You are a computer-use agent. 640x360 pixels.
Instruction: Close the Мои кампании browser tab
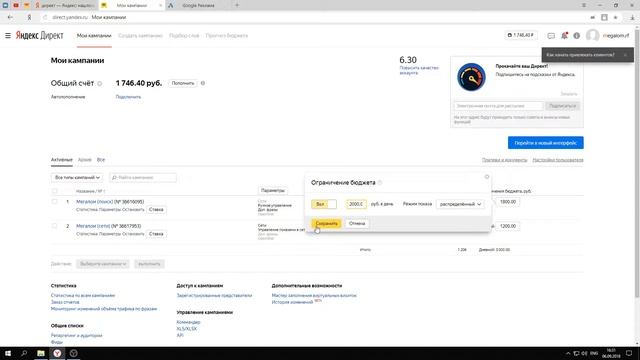(160, 5)
